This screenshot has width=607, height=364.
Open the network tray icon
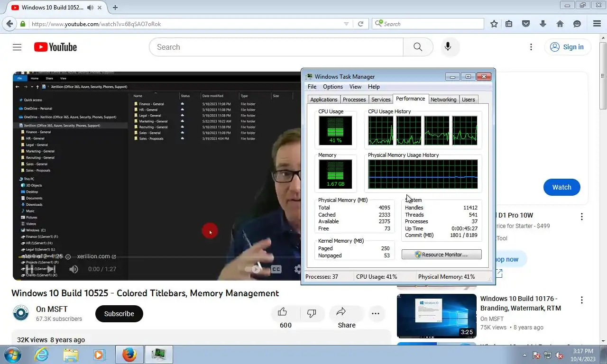coord(548,355)
